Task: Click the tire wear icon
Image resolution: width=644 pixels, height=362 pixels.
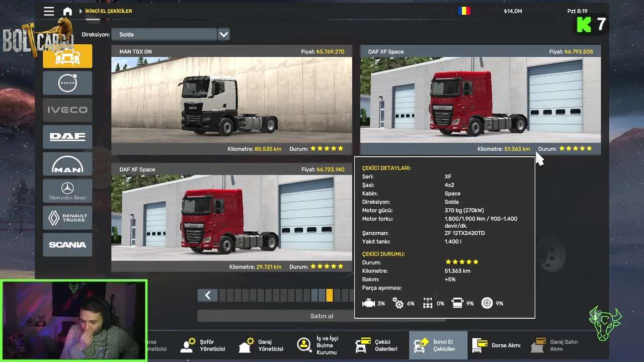Action: click(487, 303)
